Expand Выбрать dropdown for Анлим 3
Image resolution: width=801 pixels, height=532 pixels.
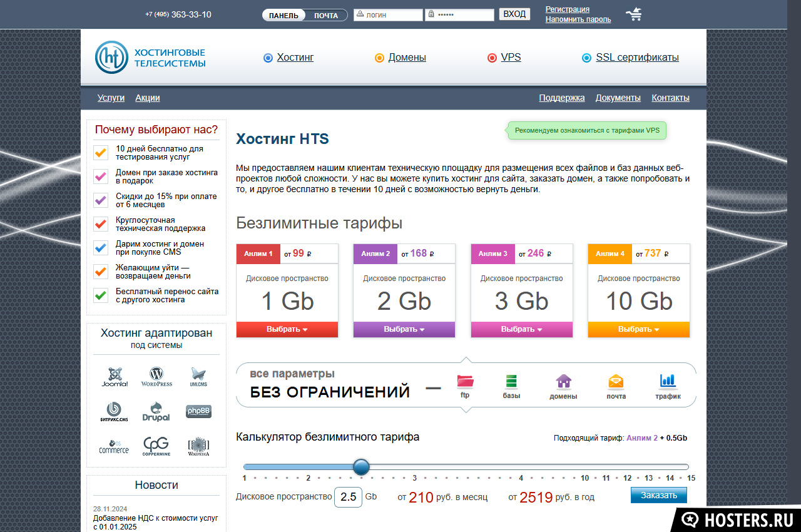[521, 329]
